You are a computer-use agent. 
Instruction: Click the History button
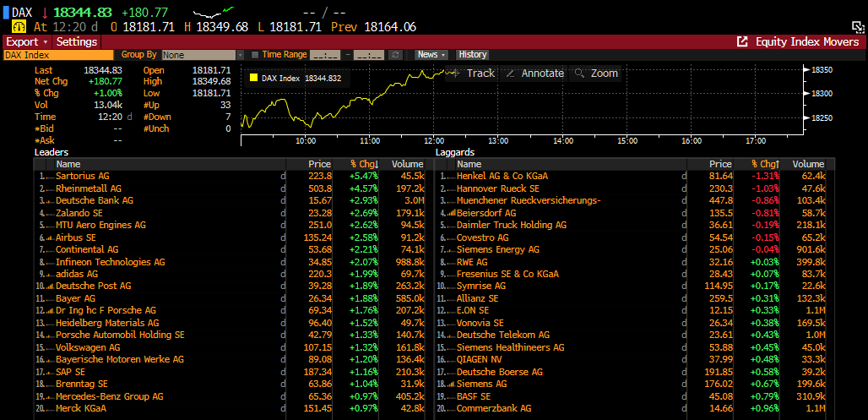point(473,55)
